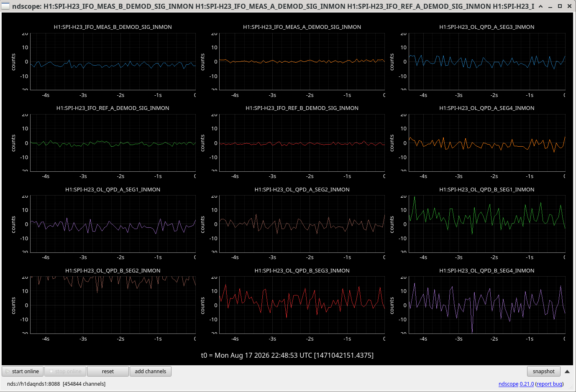
Task: Click inside the OL_QPD_A_SEG4 orange trace plot
Action: [487, 143]
